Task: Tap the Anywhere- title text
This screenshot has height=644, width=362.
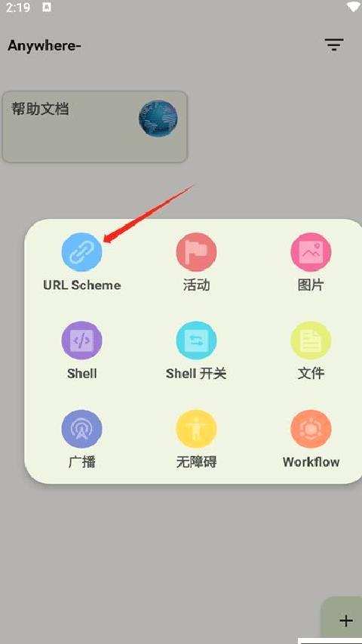Action: click(44, 45)
